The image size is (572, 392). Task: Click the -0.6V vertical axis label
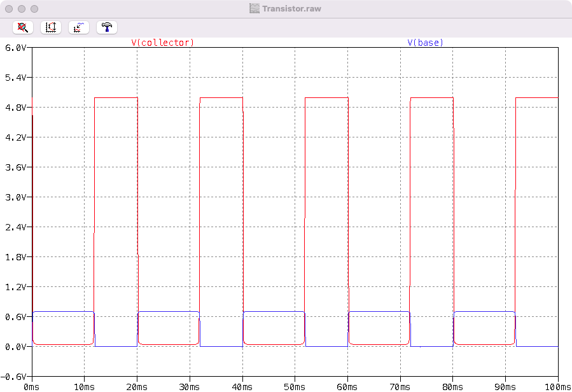[13, 377]
